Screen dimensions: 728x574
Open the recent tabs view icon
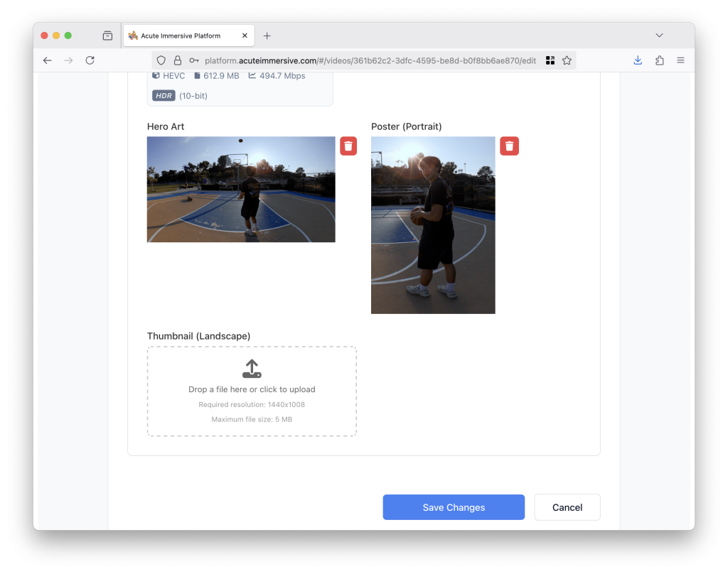108,36
